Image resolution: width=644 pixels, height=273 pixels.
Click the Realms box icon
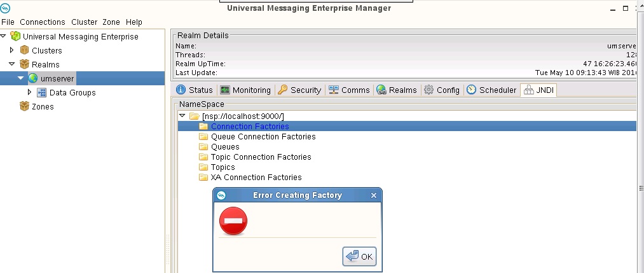[24, 64]
